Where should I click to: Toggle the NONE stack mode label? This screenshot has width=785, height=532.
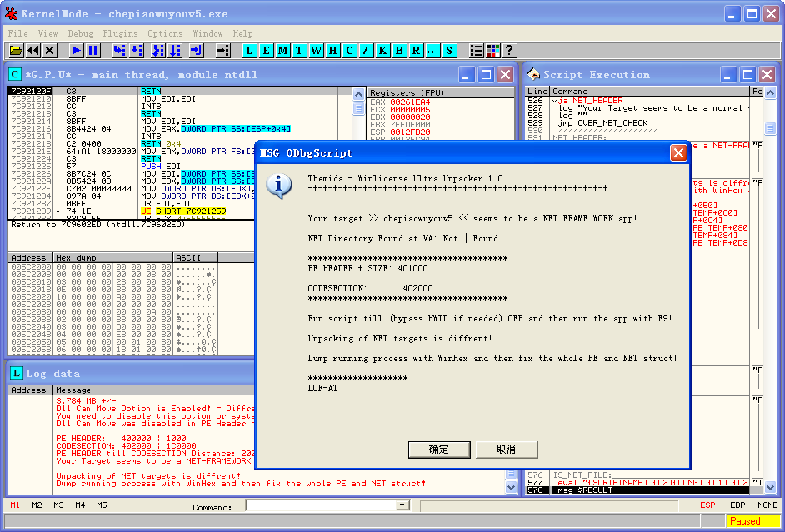[767, 505]
